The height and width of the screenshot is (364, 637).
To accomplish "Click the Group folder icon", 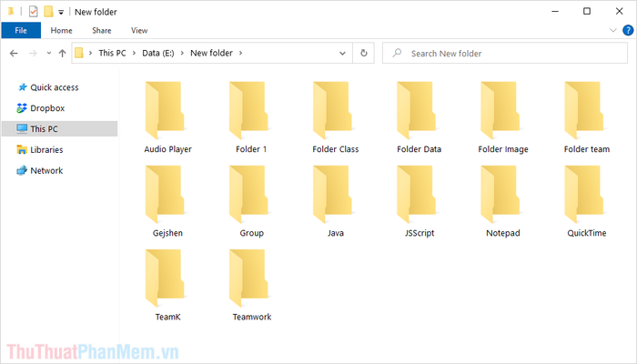I will coord(249,194).
